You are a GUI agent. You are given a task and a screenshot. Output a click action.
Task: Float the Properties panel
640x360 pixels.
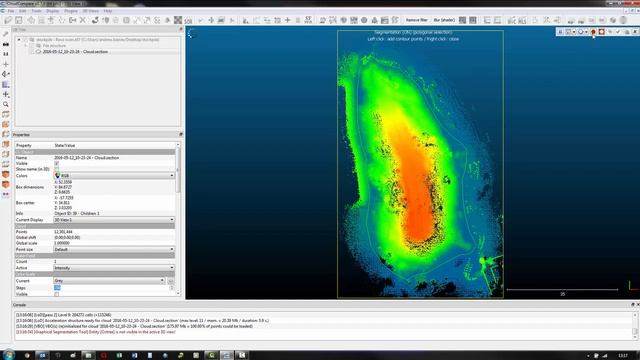[x=181, y=134]
